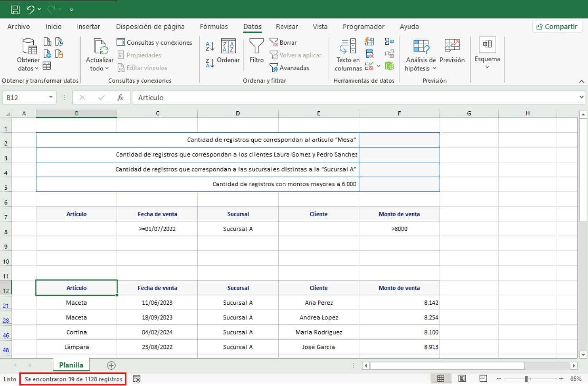Collapse the ribbon with the chevron

tap(582, 81)
